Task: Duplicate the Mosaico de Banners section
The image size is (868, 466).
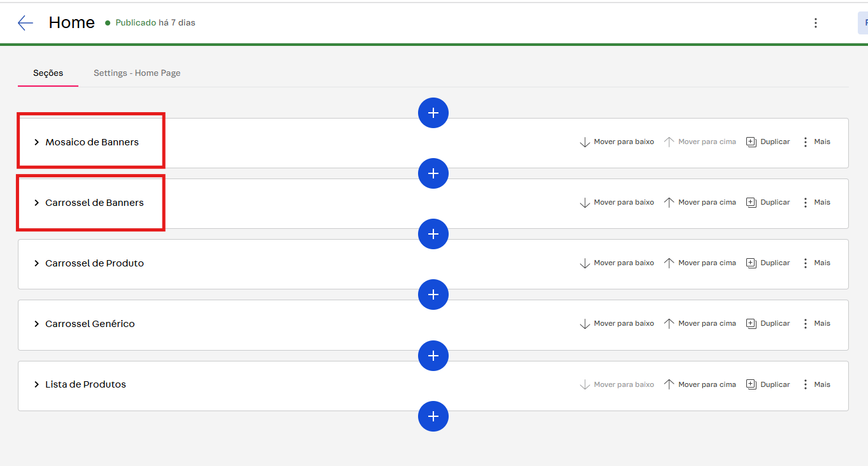Action: point(768,142)
